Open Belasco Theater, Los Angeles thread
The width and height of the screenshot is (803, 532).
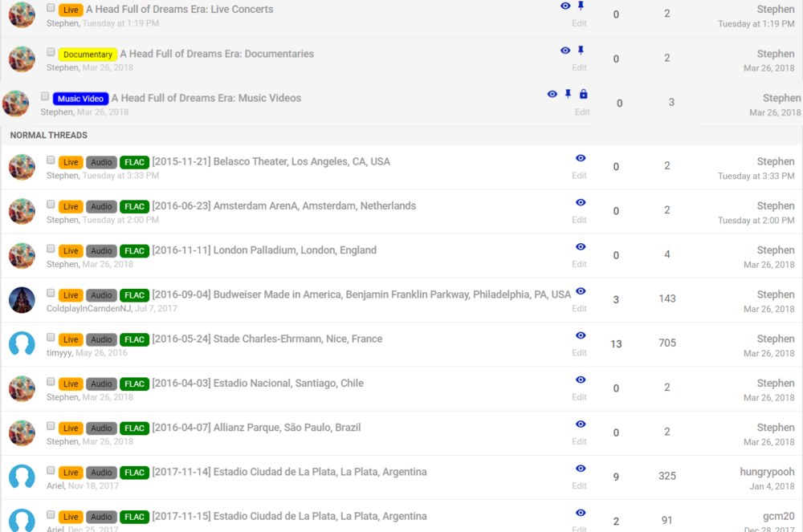pos(271,161)
